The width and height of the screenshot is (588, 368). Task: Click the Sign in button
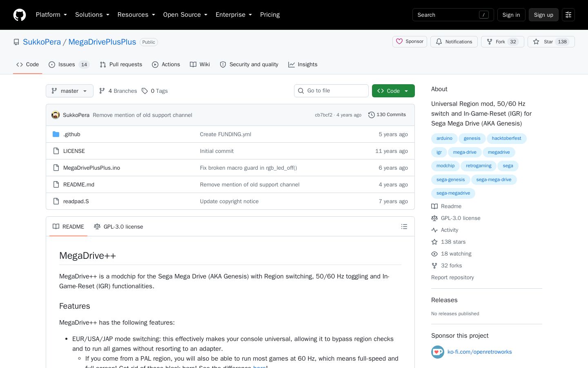click(x=511, y=15)
